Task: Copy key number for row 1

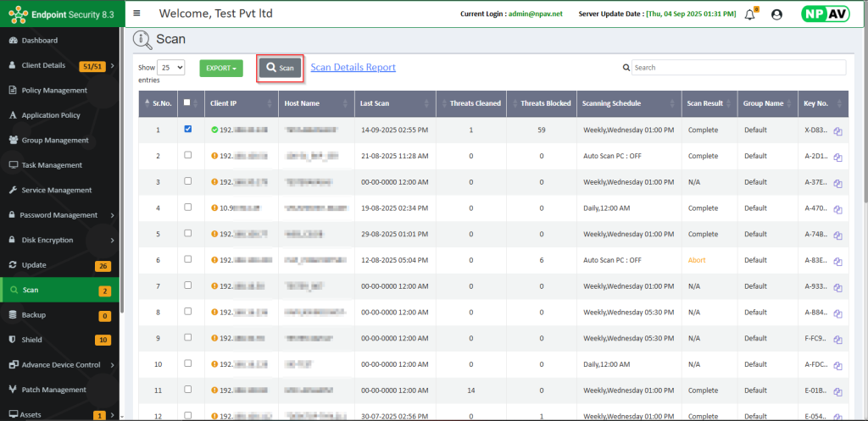Action: coord(837,131)
